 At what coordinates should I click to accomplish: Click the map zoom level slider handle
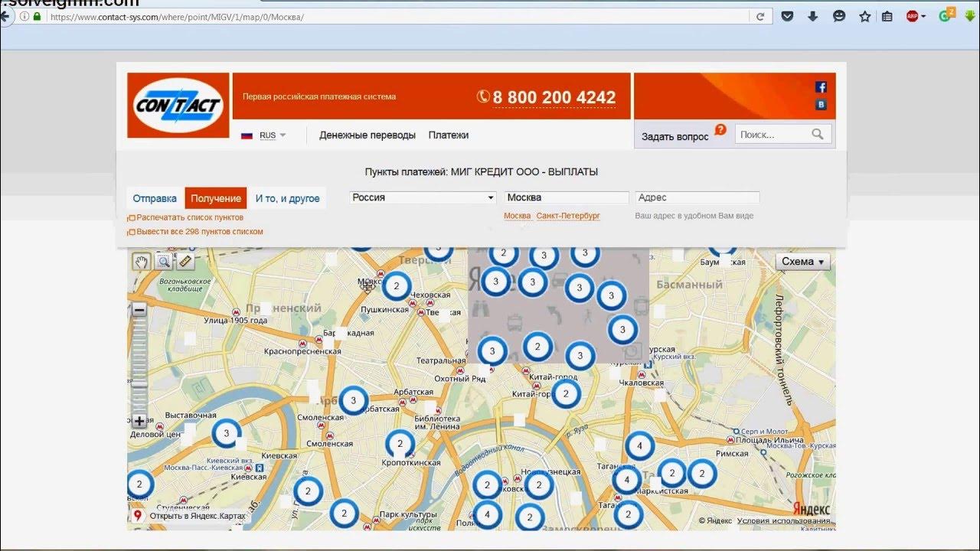[x=139, y=384]
